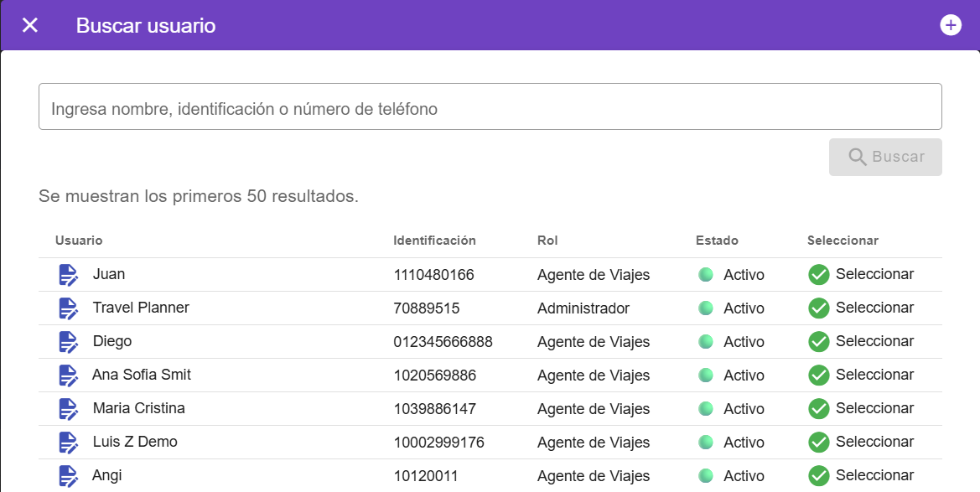Open edit icon for Travel Planner user
Image resolution: width=980 pixels, height=492 pixels.
69,308
